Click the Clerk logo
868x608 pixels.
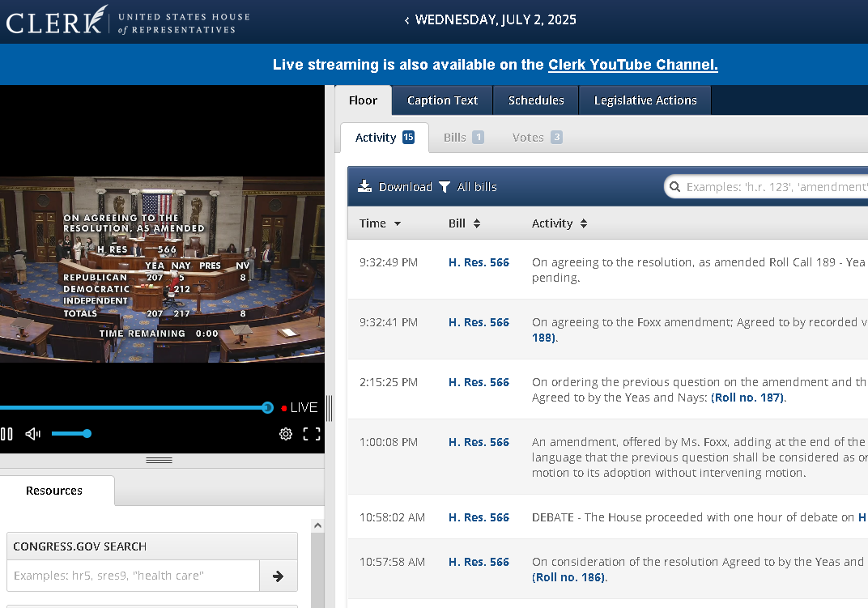127,21
